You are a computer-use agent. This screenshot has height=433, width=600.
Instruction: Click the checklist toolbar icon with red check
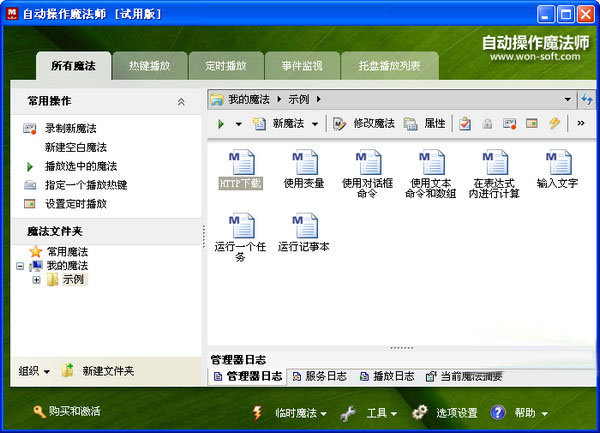coord(465,124)
